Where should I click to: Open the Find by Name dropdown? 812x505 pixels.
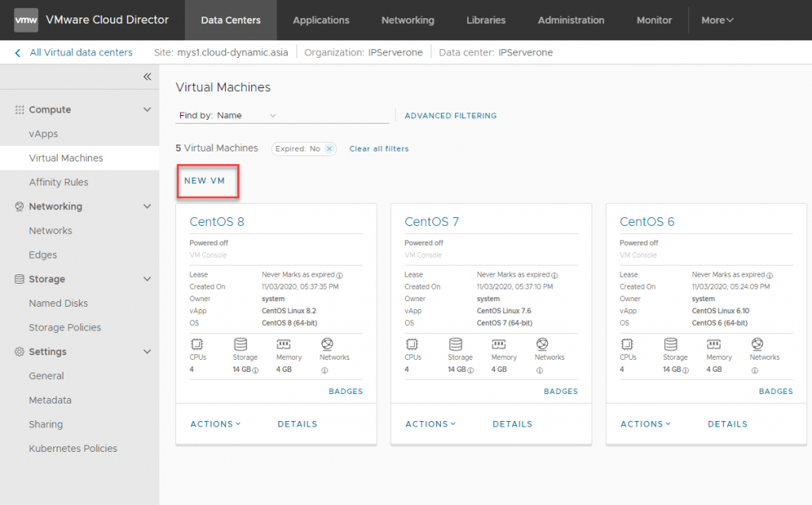(247, 116)
